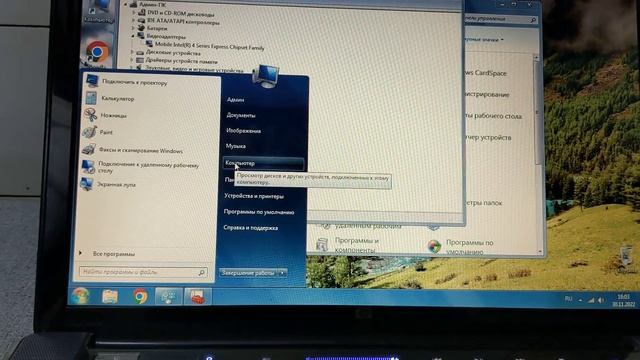The image size is (640, 360).
Task: Open Музыка in Start menu
Action: (x=236, y=146)
